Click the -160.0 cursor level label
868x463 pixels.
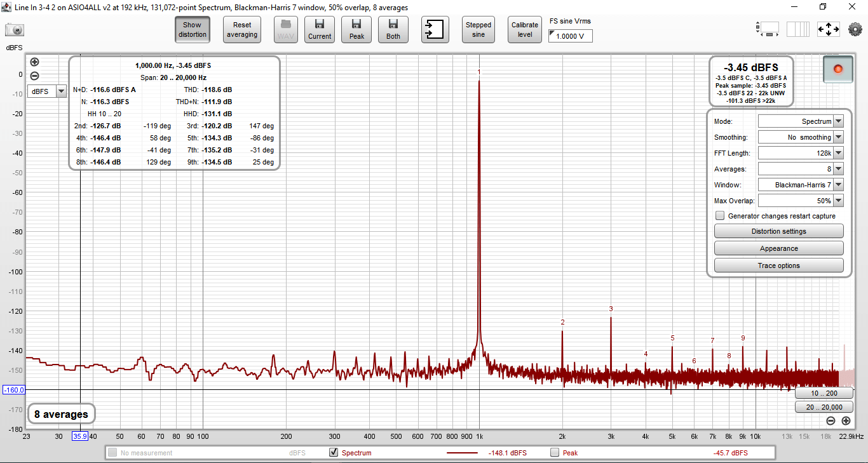(x=13, y=389)
